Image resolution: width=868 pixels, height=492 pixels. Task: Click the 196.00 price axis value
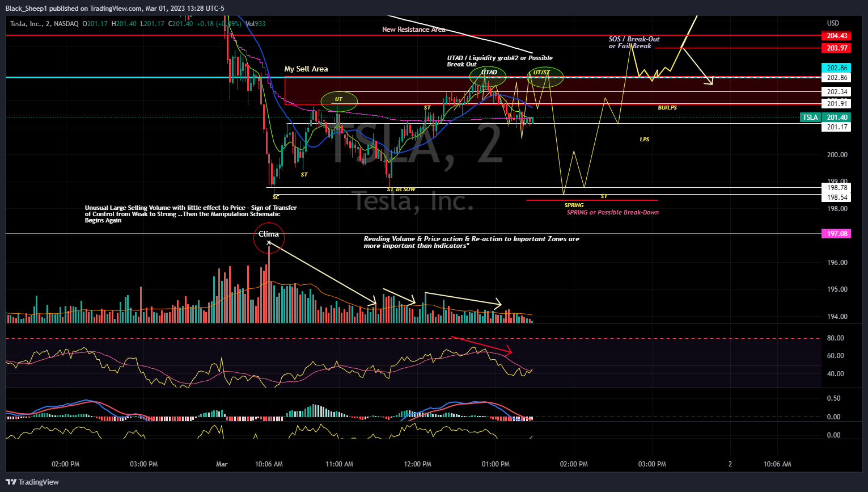(x=837, y=263)
